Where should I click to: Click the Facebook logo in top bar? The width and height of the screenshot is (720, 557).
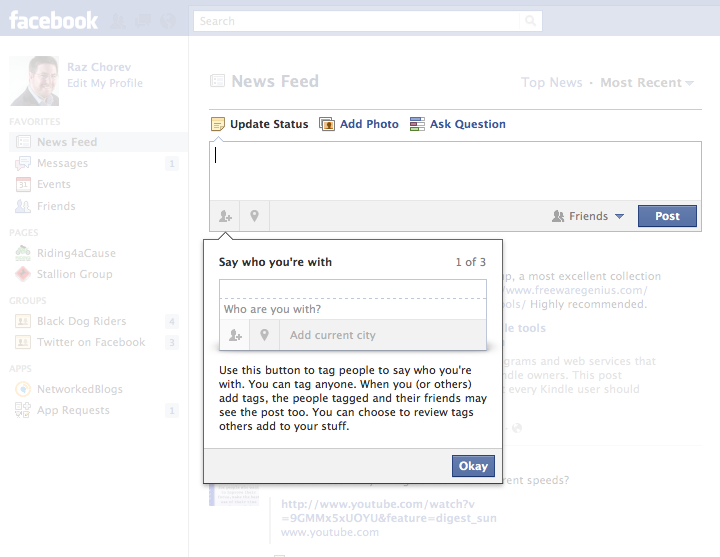click(54, 20)
